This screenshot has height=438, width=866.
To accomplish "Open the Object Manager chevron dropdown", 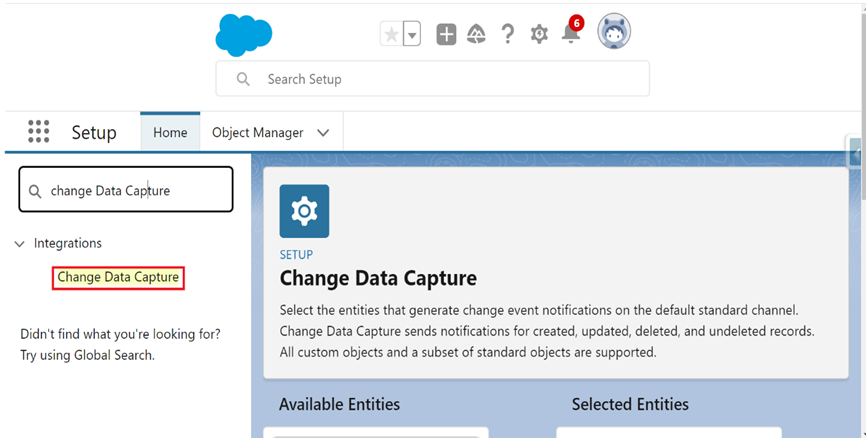I will pyautogui.click(x=323, y=133).
